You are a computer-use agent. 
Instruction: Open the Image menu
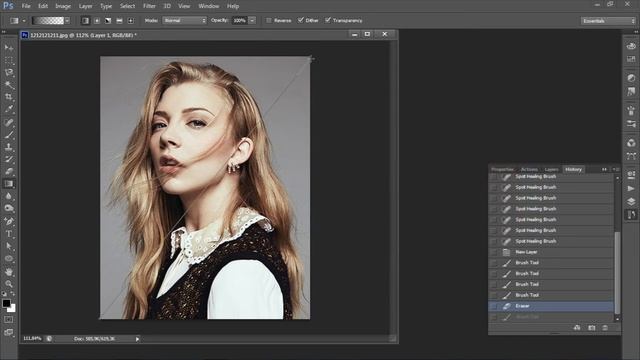tap(63, 6)
